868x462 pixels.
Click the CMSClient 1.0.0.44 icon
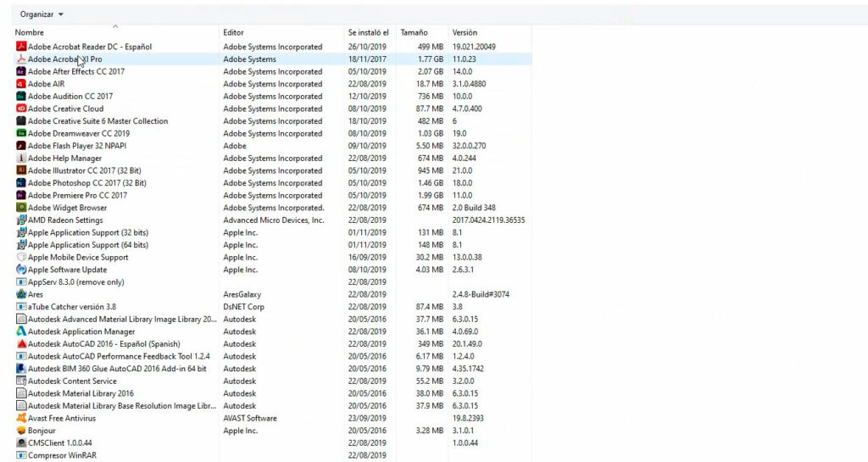pyautogui.click(x=21, y=443)
